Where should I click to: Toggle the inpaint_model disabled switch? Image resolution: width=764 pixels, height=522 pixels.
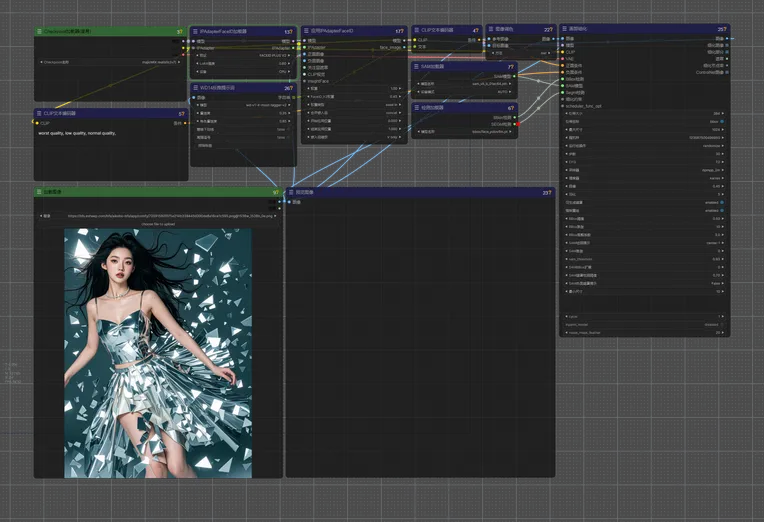722,325
